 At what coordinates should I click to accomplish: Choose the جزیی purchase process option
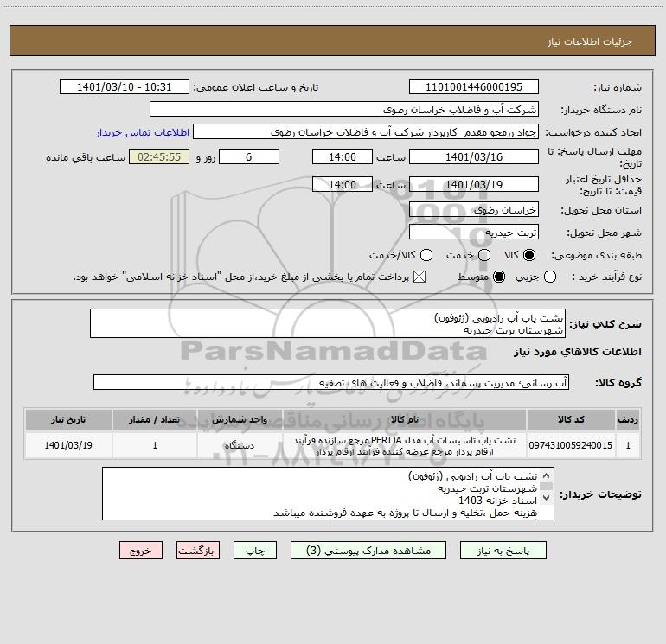point(549,277)
